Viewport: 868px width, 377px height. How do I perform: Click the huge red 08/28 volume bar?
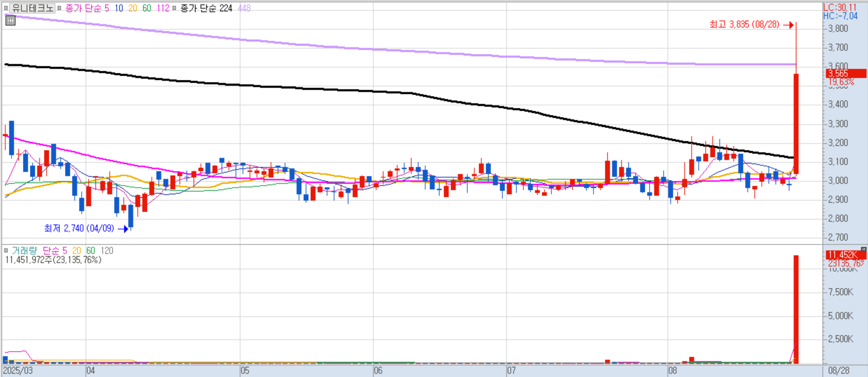point(796,309)
